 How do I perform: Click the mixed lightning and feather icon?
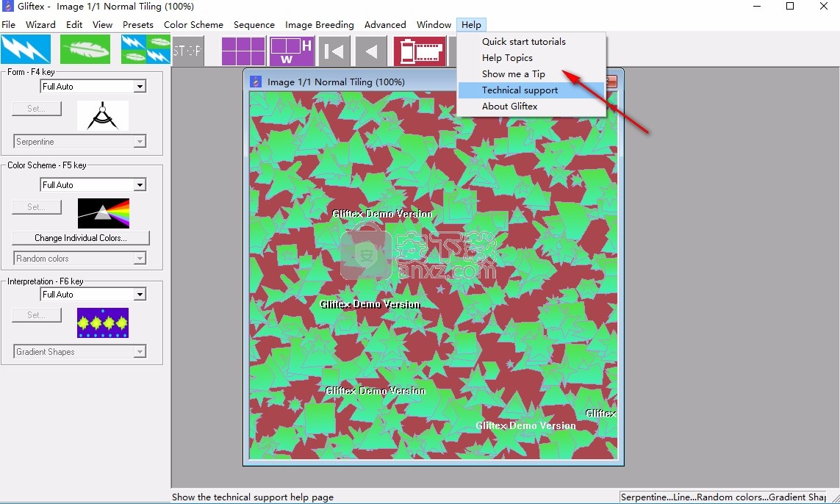click(146, 49)
